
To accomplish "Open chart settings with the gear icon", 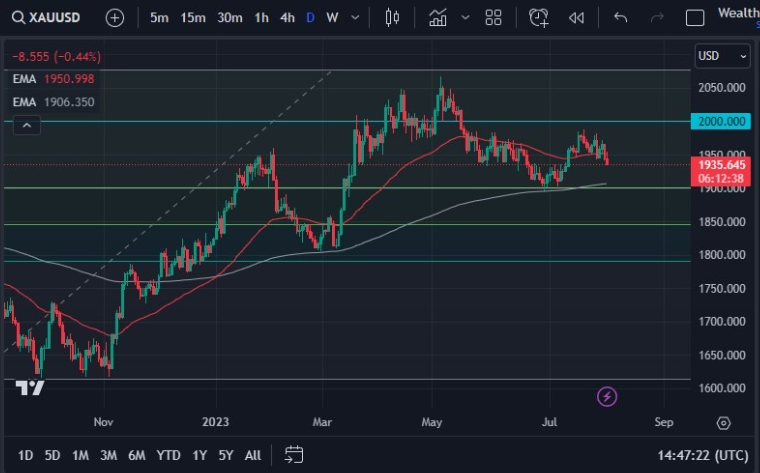I will coord(723,424).
